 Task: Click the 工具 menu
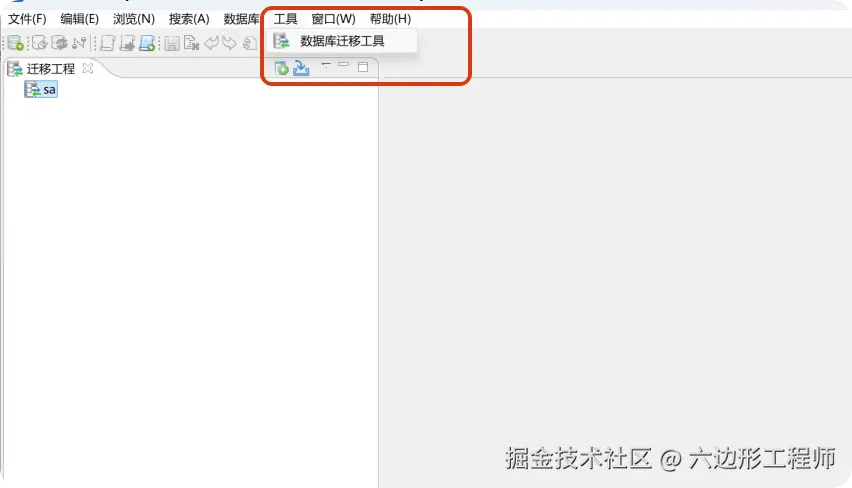coord(285,19)
